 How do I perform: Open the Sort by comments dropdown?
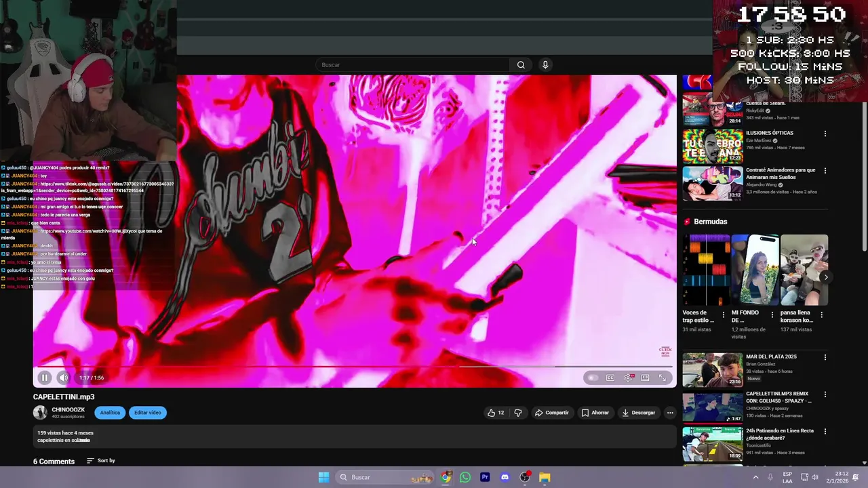coord(101,461)
